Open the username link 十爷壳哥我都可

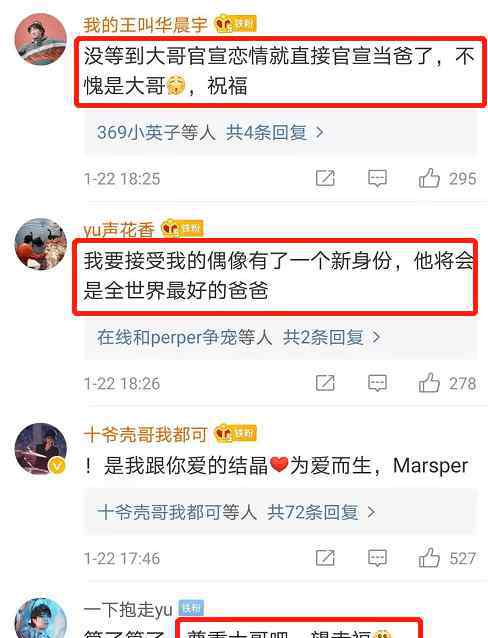tap(145, 435)
